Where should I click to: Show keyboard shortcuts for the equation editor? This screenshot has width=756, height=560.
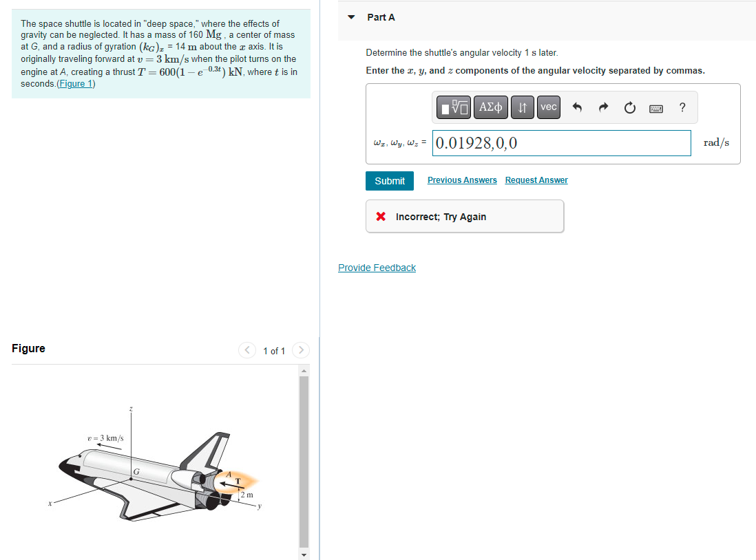click(655, 107)
